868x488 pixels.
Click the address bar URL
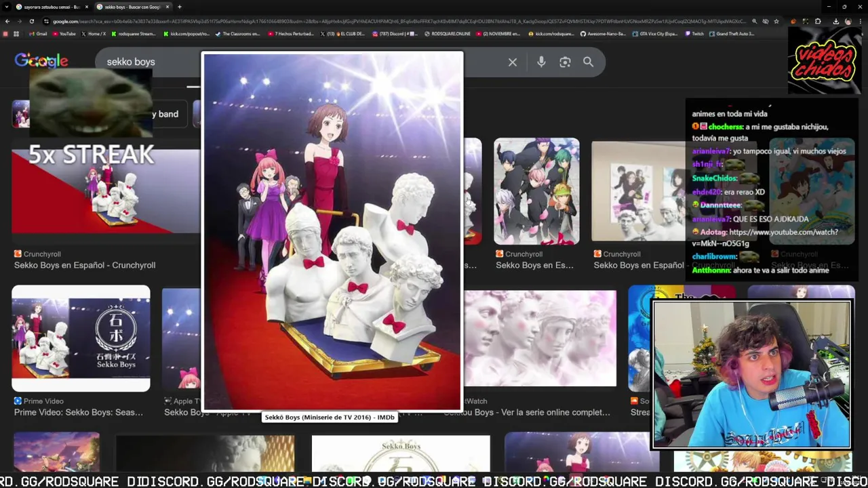coord(399,21)
